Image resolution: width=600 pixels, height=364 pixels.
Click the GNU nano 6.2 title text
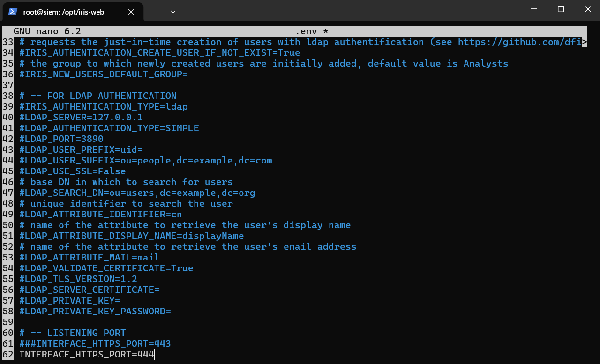(47, 31)
